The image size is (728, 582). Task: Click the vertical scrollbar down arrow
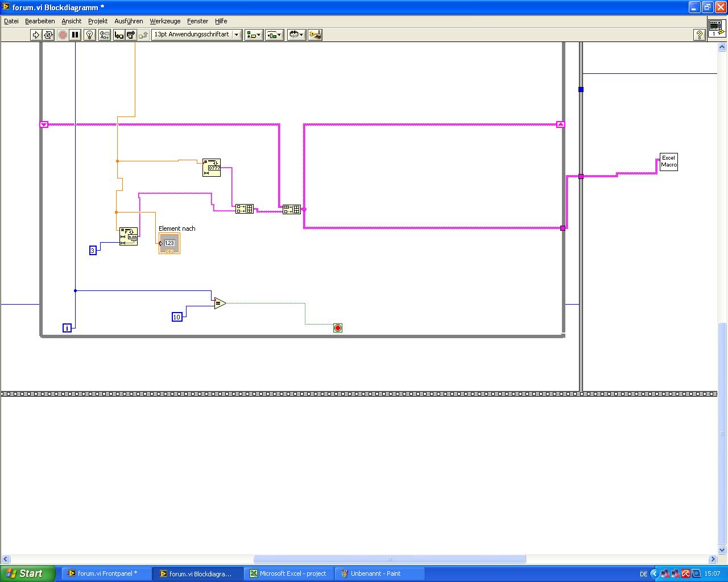(723, 550)
